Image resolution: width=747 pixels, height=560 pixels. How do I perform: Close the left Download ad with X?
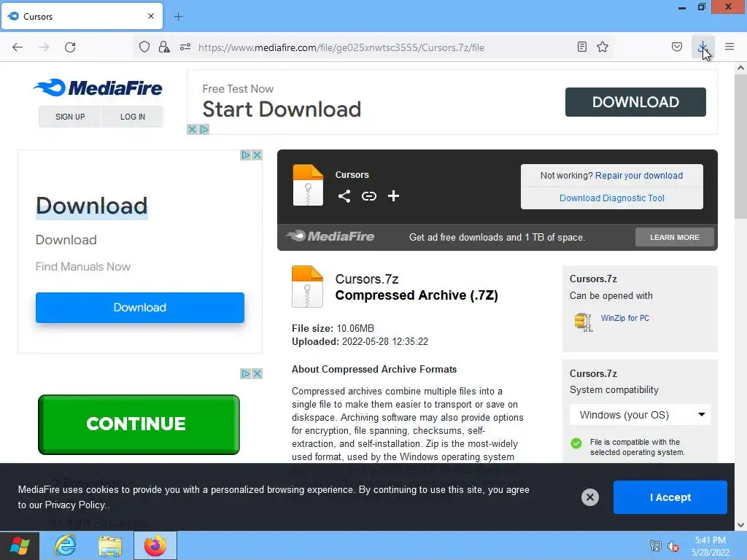258,155
